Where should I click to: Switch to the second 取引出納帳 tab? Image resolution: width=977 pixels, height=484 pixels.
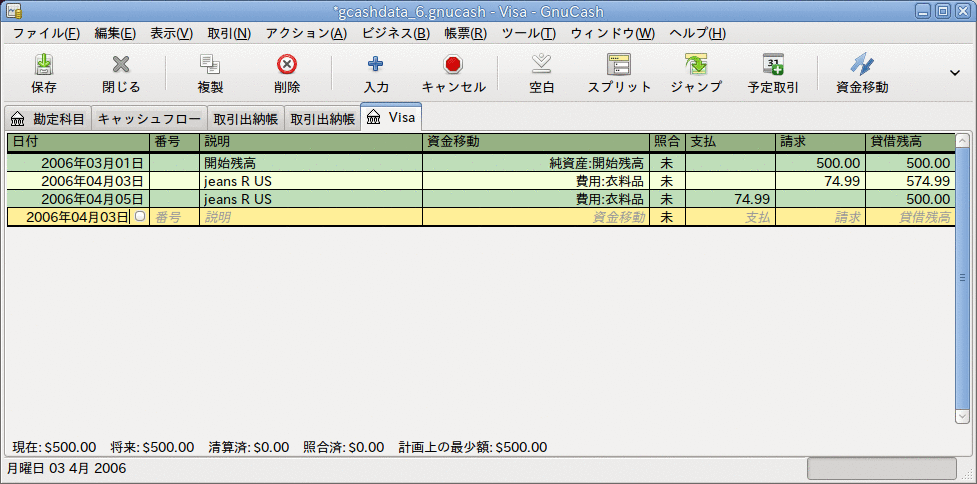[322, 118]
